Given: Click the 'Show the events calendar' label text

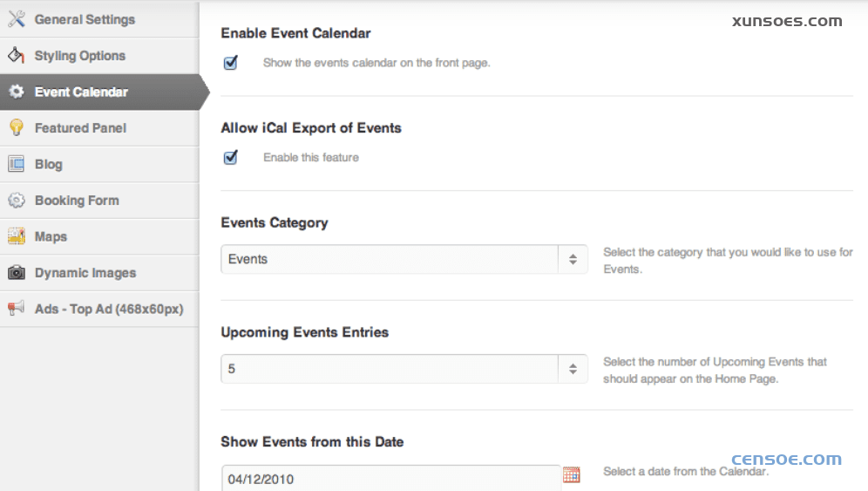Looking at the screenshot, I should coord(376,63).
